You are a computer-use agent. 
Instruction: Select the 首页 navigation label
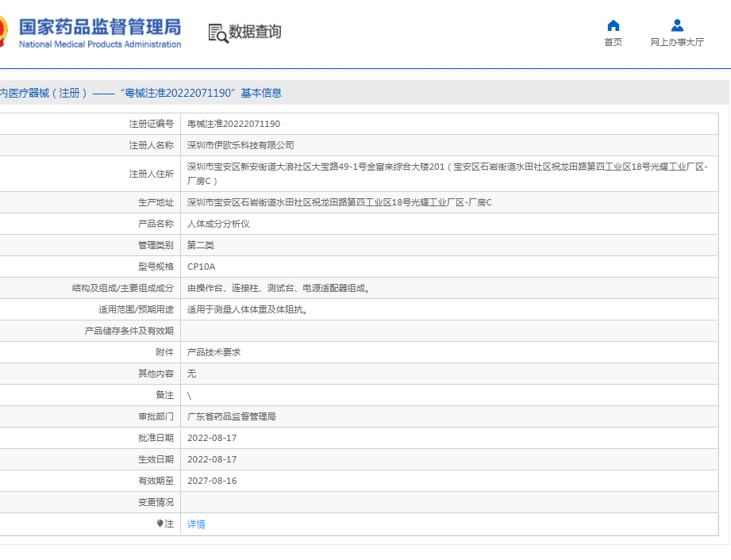(612, 41)
